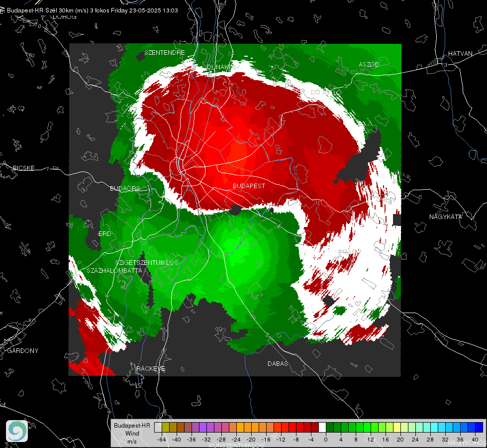The image size is (487, 448).
Task: Click the BUDAÖRS town label
Action: click(125, 188)
